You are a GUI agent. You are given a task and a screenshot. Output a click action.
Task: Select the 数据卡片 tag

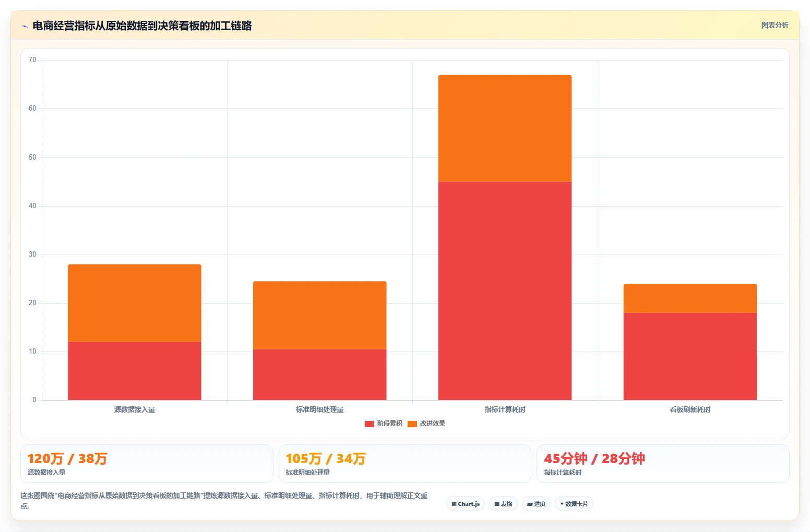click(574, 504)
